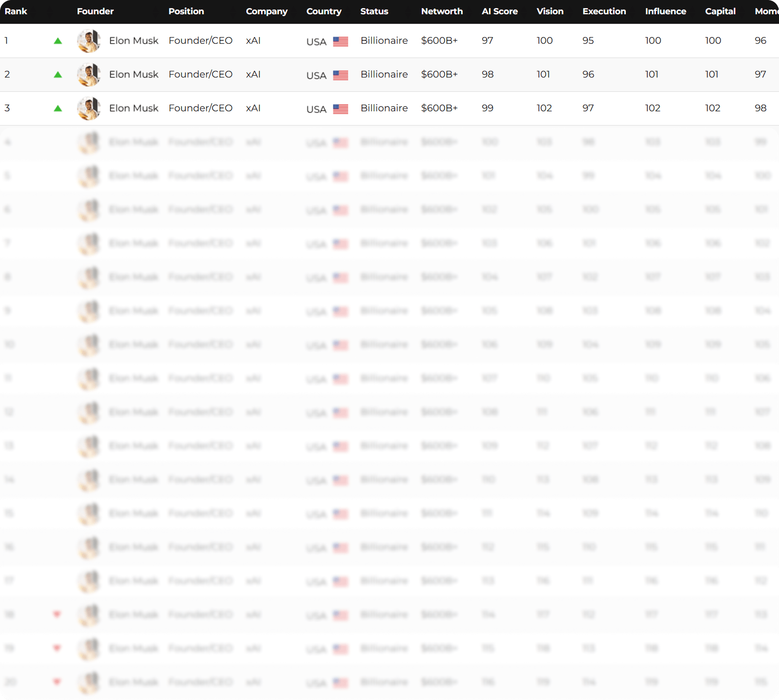Viewport: 779px width, 700px height.
Task: Sort table by Rank column header
Action: coord(16,11)
